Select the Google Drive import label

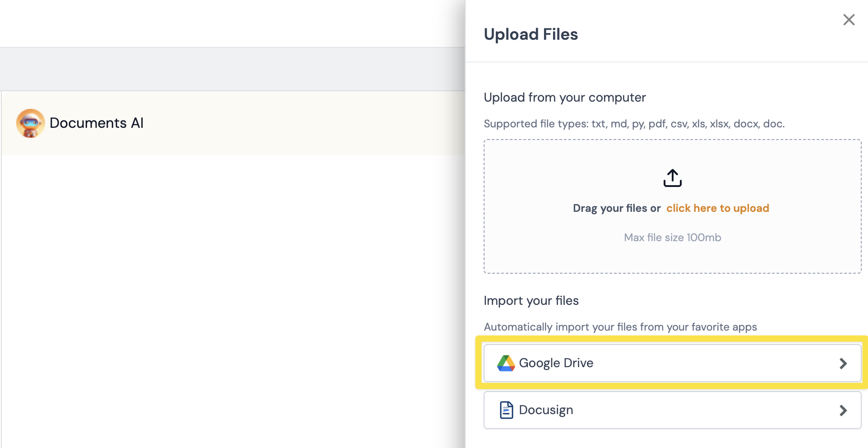[x=556, y=363]
